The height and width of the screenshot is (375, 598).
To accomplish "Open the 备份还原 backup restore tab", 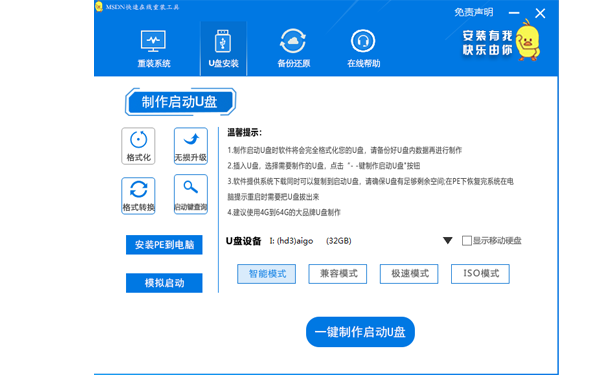I will (293, 48).
